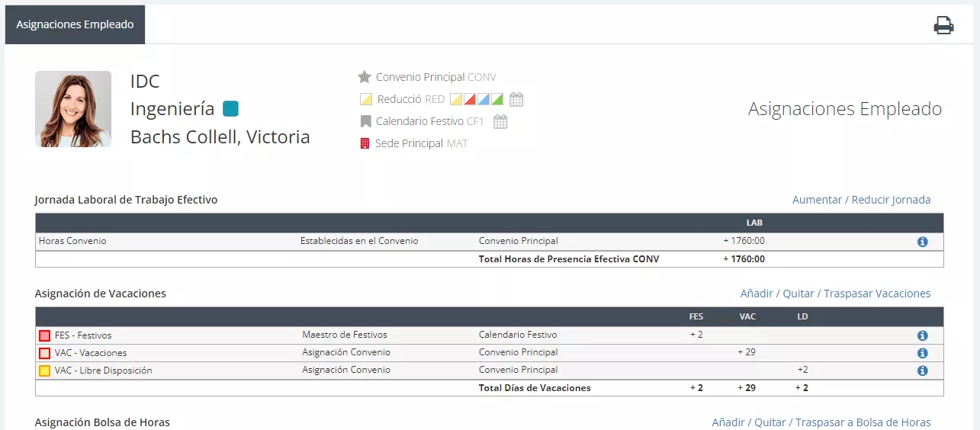Click the green reduction swatch beside RED
This screenshot has width=980, height=430.
(x=497, y=99)
